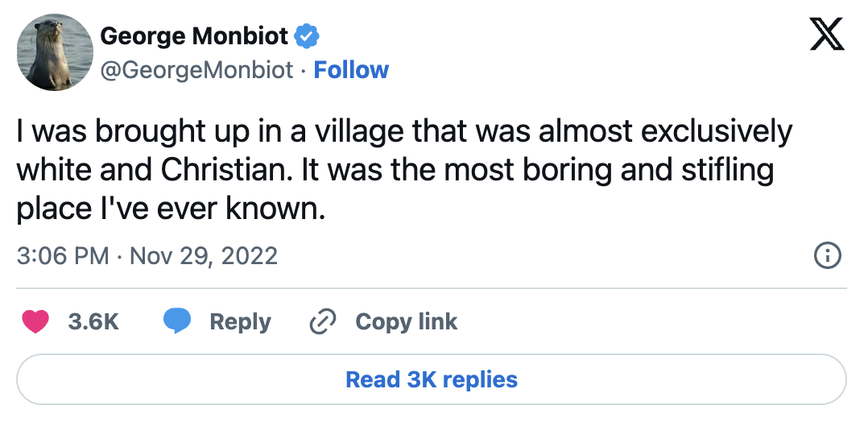Click the 3.6K likes count
Screen dimensions: 868x422
[93, 322]
